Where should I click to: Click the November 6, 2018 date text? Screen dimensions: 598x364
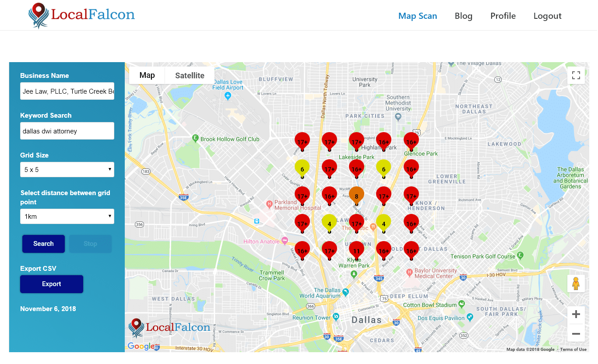pos(48,308)
